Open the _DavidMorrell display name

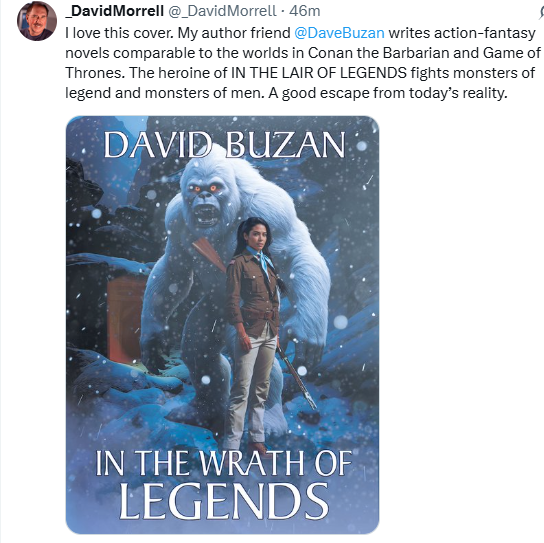point(114,11)
